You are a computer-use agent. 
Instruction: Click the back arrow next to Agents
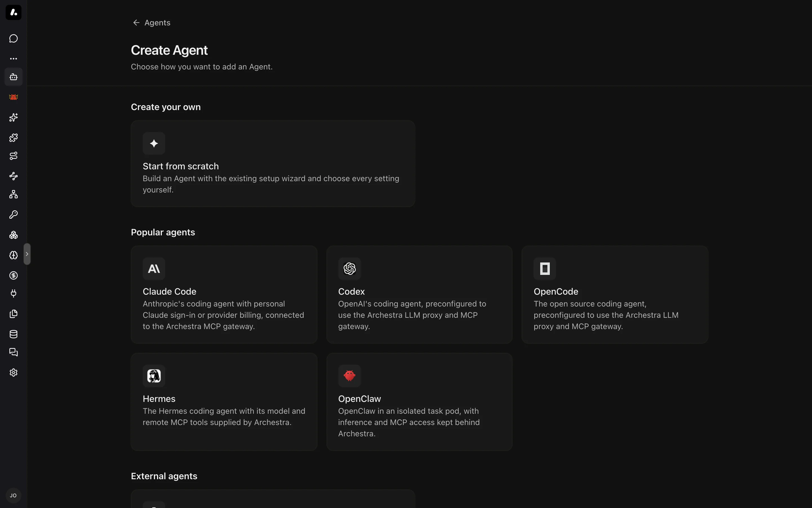(x=136, y=23)
